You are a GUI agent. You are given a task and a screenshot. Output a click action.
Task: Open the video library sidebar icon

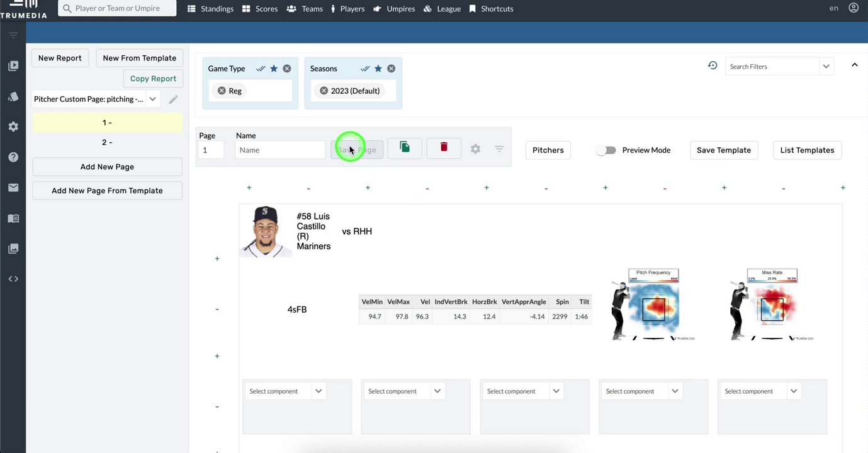pyautogui.click(x=13, y=66)
